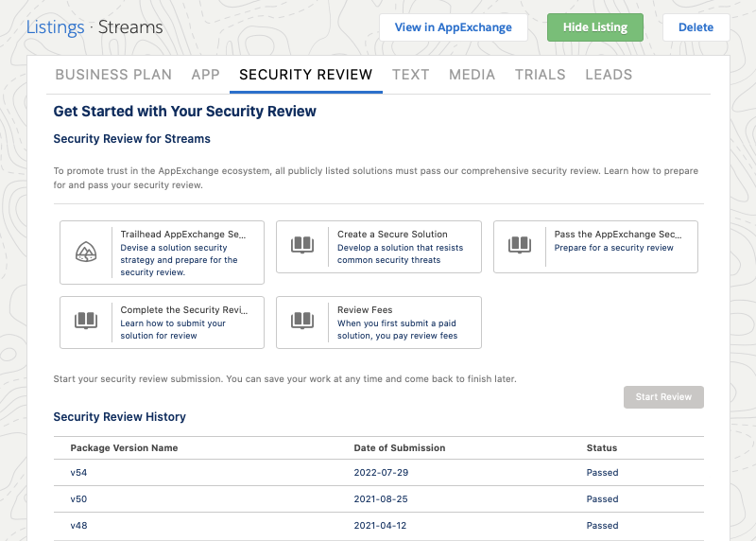Click the Security Review History heading
The height and width of the screenshot is (541, 756).
point(120,416)
